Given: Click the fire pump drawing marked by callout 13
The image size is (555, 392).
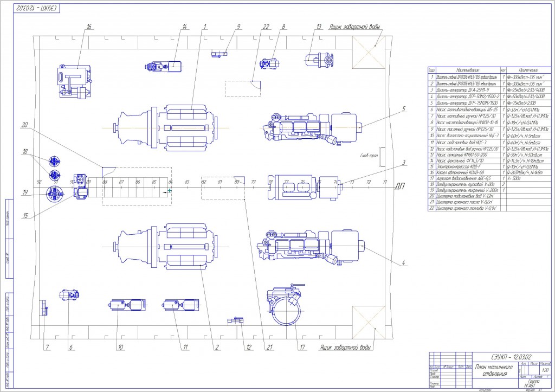Looking at the screenshot, I should click(x=319, y=60).
